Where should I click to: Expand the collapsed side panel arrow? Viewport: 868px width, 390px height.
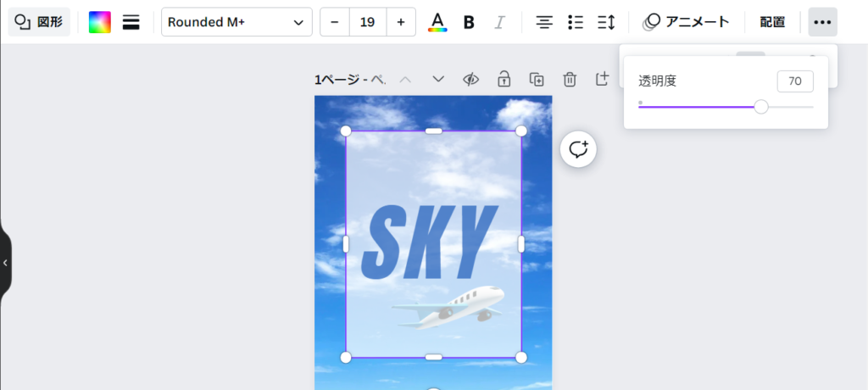(5, 263)
